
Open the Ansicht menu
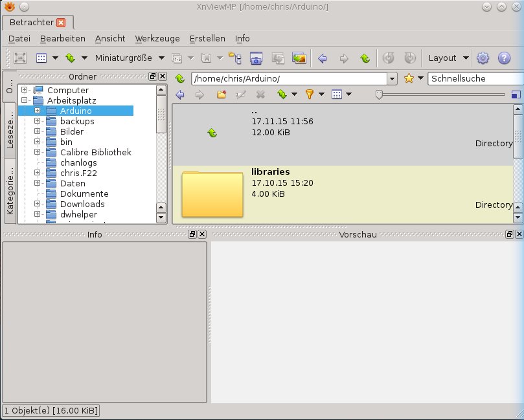(x=110, y=38)
